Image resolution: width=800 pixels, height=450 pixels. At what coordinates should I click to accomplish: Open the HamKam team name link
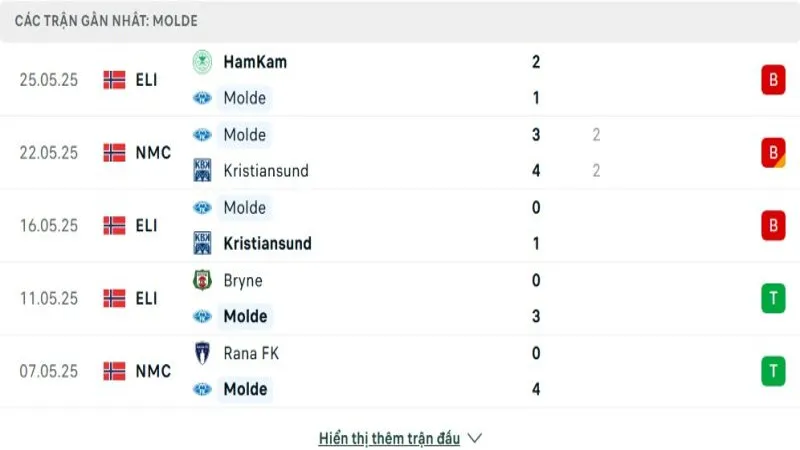(255, 62)
